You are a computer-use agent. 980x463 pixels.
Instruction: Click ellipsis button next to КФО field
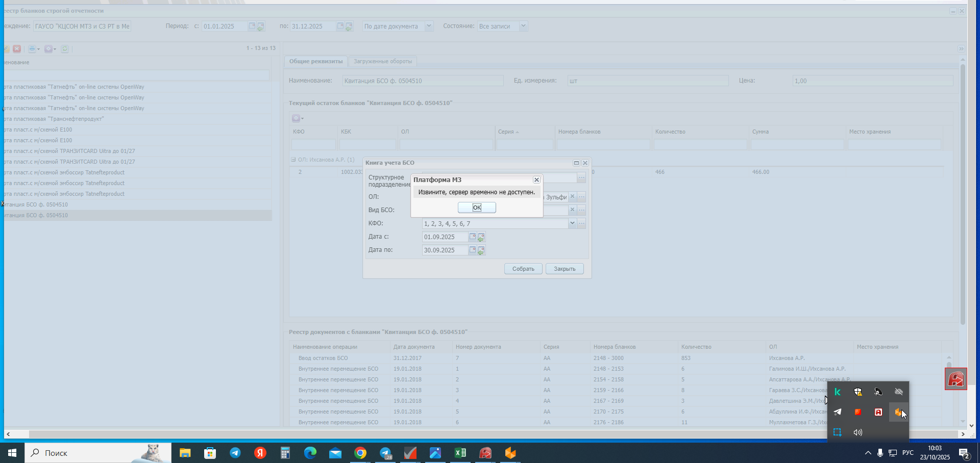581,223
